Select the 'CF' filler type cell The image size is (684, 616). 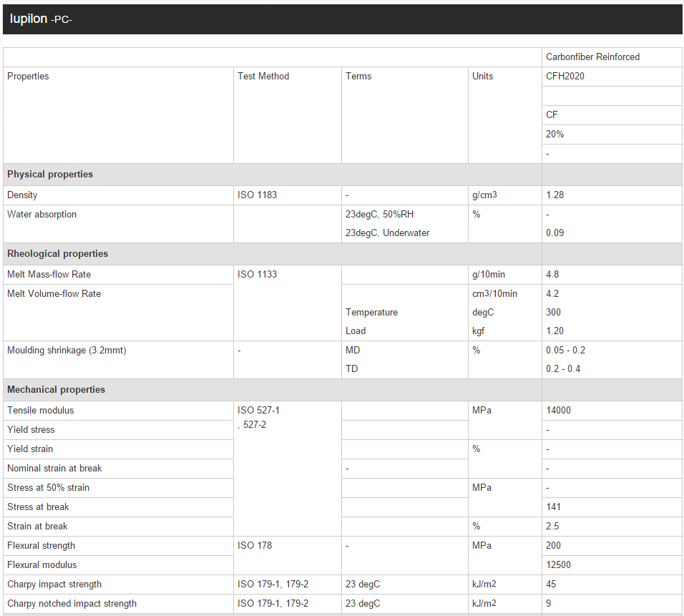(x=612, y=115)
